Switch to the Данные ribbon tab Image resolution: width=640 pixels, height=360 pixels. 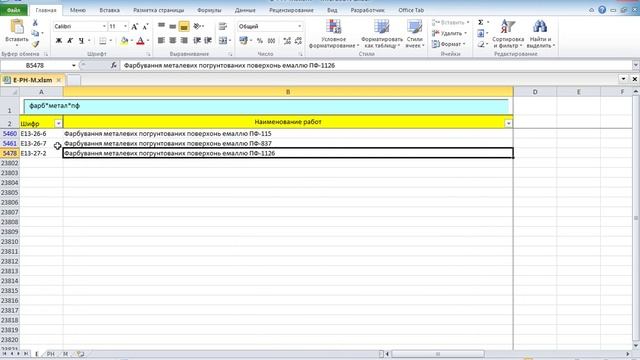point(245,10)
